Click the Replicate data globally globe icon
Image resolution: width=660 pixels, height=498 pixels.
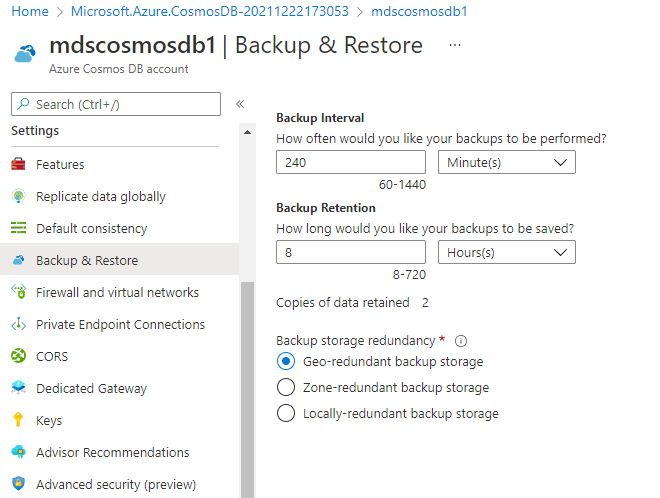click(18, 196)
